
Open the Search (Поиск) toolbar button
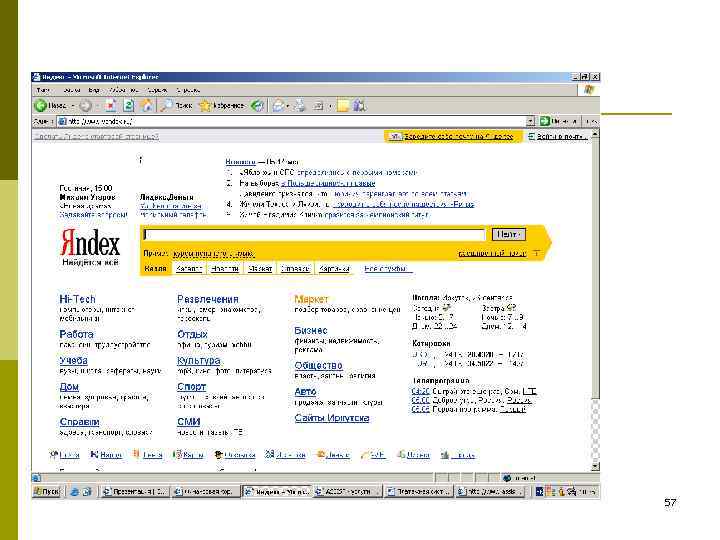[176, 106]
